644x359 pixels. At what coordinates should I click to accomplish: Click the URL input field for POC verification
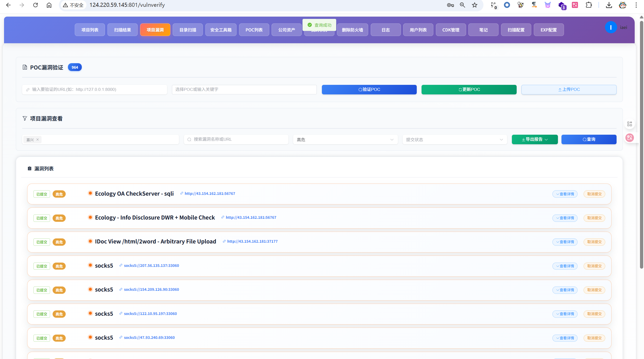[95, 90]
